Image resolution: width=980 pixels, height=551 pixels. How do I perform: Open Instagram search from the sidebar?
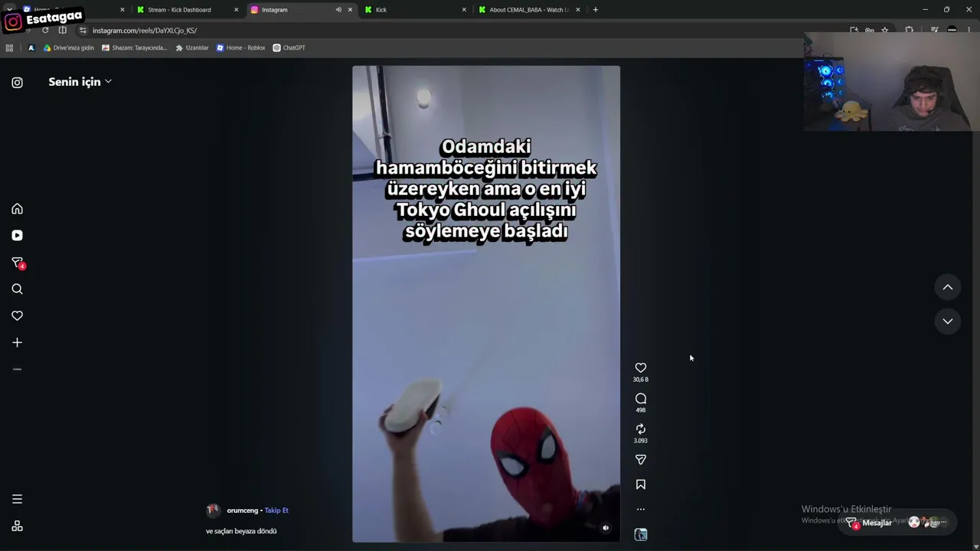(x=17, y=289)
